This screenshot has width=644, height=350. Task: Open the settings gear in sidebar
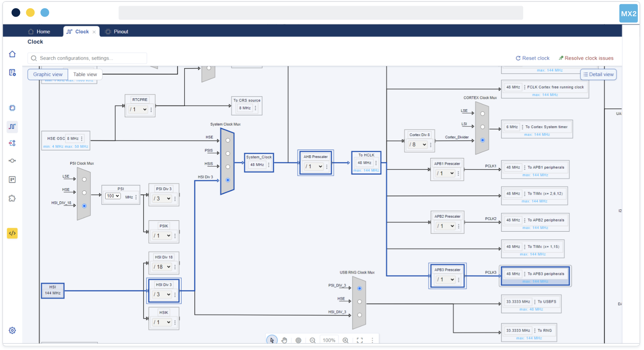tap(12, 330)
